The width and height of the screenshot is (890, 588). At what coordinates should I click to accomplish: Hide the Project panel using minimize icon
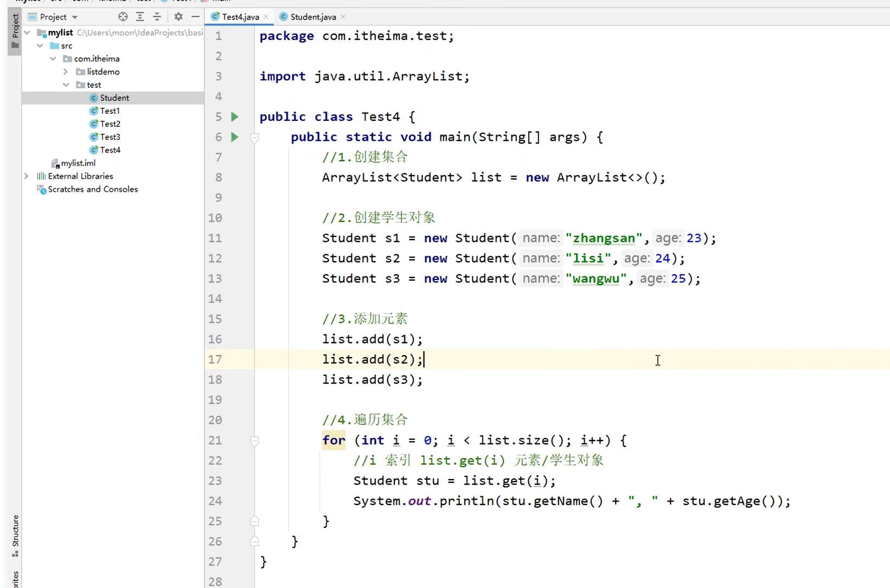[x=196, y=17]
